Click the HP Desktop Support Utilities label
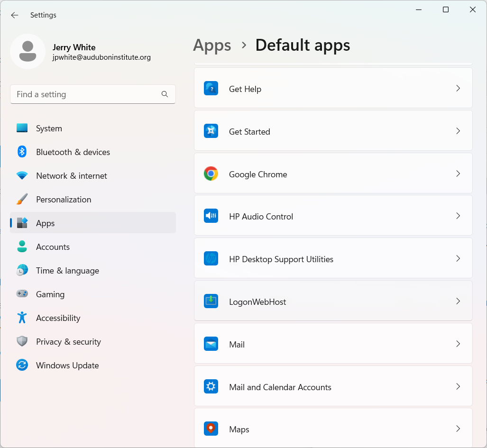 (281, 259)
